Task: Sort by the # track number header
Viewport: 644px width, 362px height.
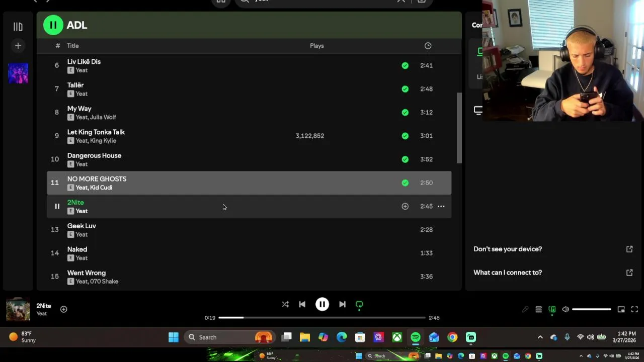Action: point(57,46)
